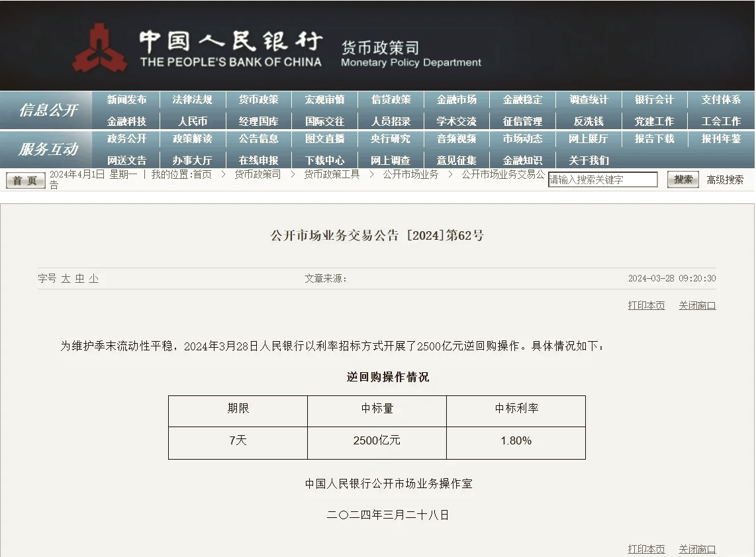Set font size to small 小

click(93, 279)
